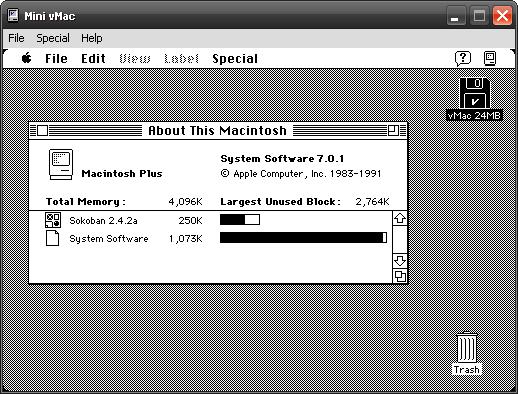Click the Sokoban application icon
Screen dimensions: 518x394
pyautogui.click(x=53, y=220)
